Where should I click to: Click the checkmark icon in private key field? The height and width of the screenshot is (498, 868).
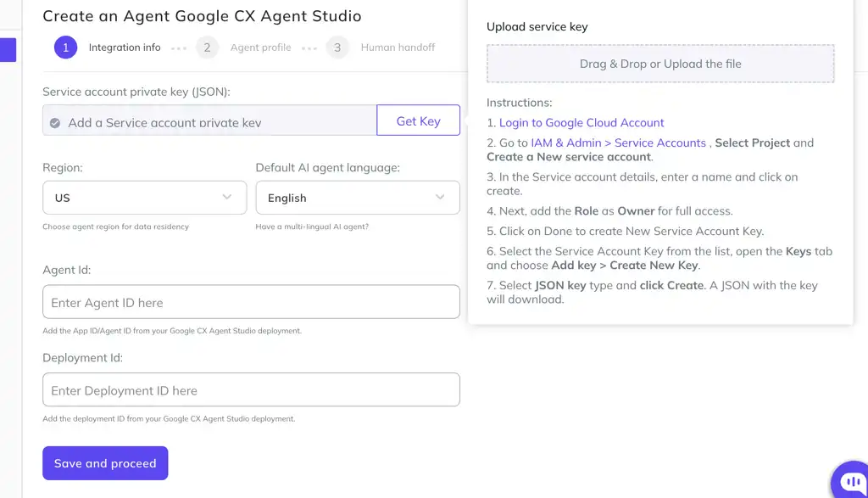[x=55, y=123]
